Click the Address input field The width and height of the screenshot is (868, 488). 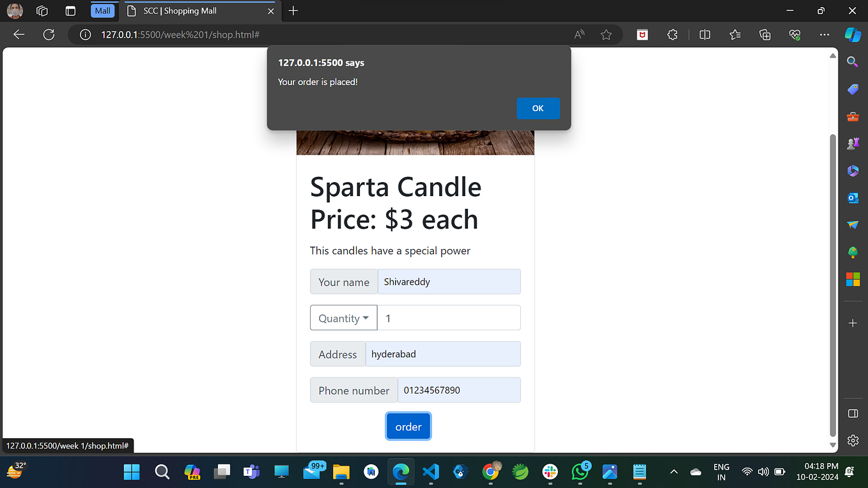click(443, 354)
